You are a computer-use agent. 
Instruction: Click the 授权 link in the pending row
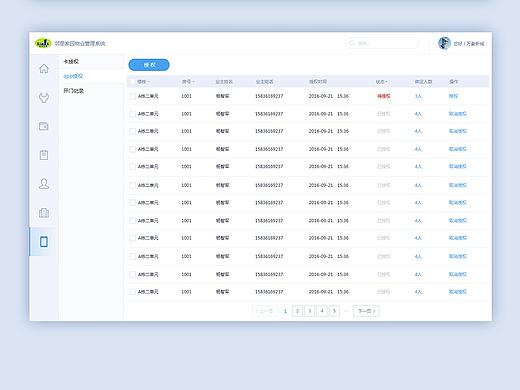(453, 96)
